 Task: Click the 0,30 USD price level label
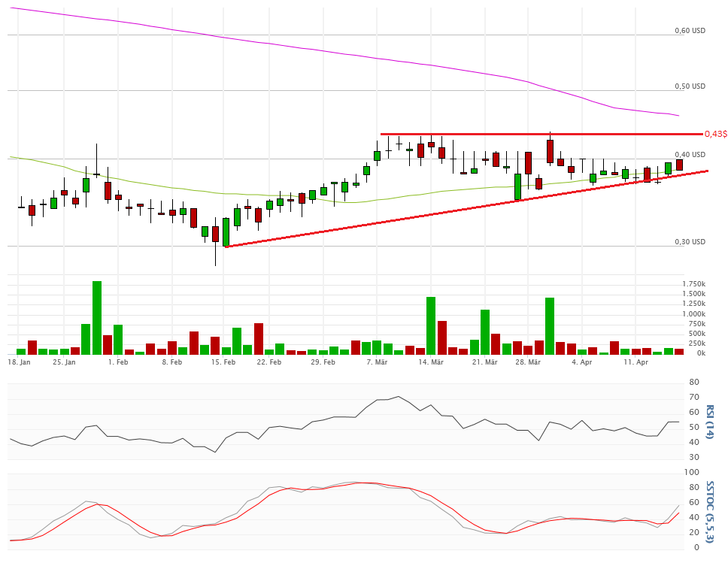690,242
